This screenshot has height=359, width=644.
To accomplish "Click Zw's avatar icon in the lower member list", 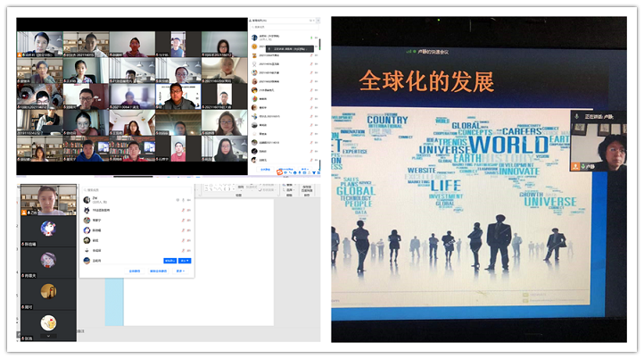I will 87,201.
